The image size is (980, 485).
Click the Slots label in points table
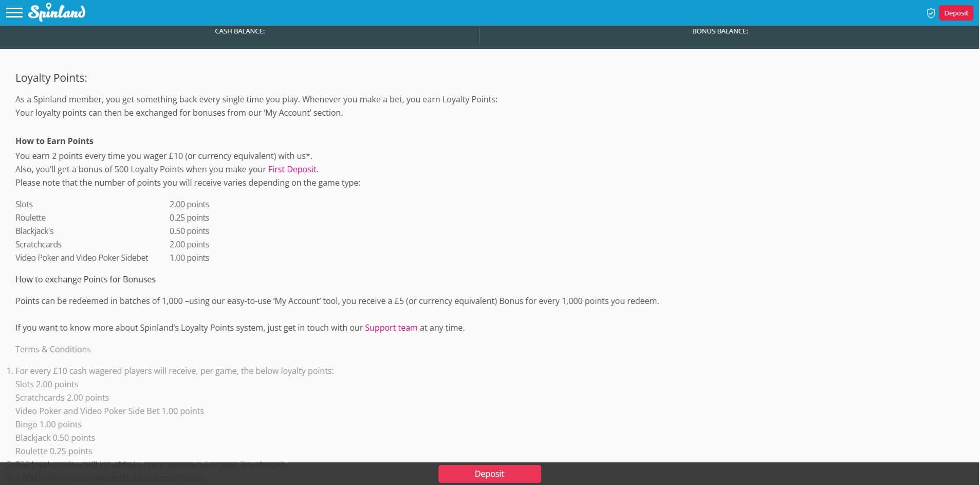(x=24, y=204)
